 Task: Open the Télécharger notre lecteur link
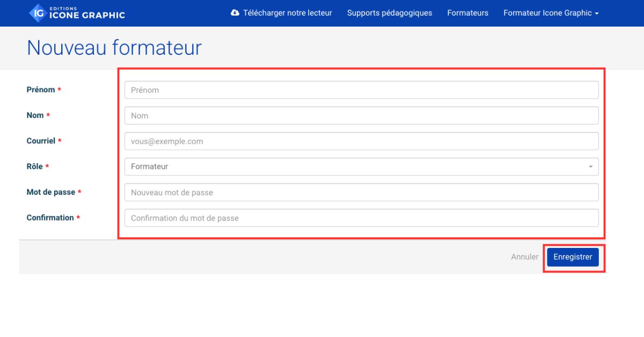(x=287, y=13)
